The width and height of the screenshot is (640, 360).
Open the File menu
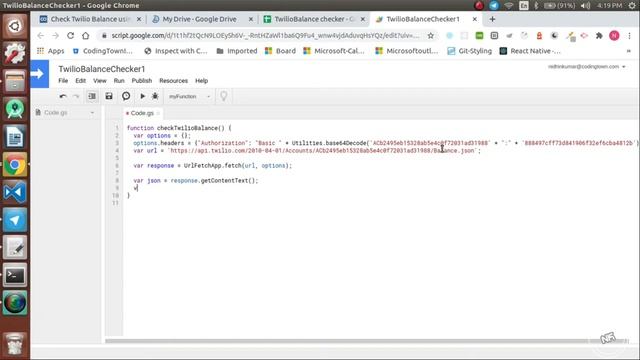pos(63,81)
